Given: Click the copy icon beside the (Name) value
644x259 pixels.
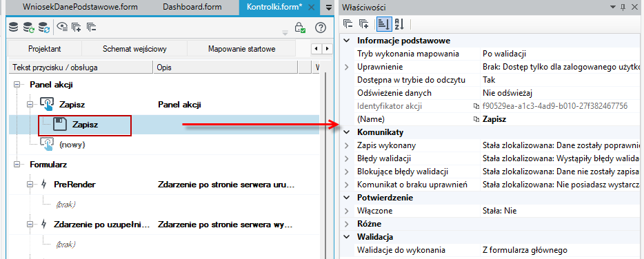Looking at the screenshot, I should tap(476, 119).
